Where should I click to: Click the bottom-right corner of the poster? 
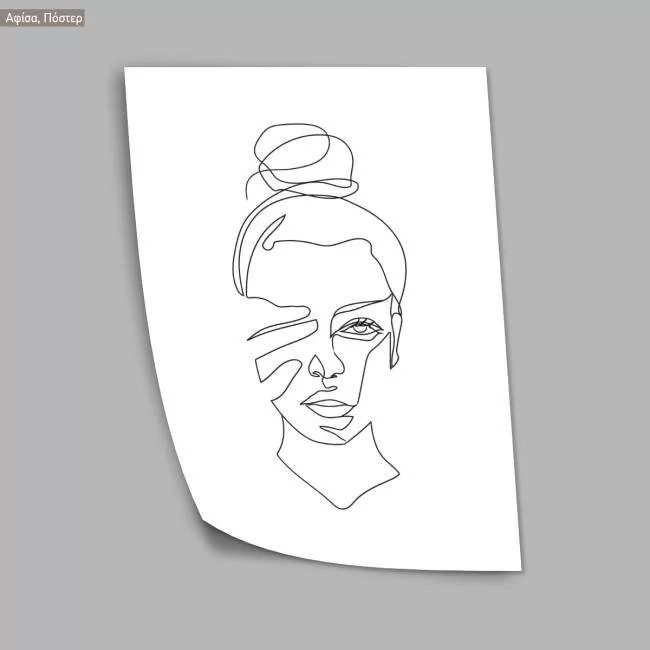click(x=519, y=569)
